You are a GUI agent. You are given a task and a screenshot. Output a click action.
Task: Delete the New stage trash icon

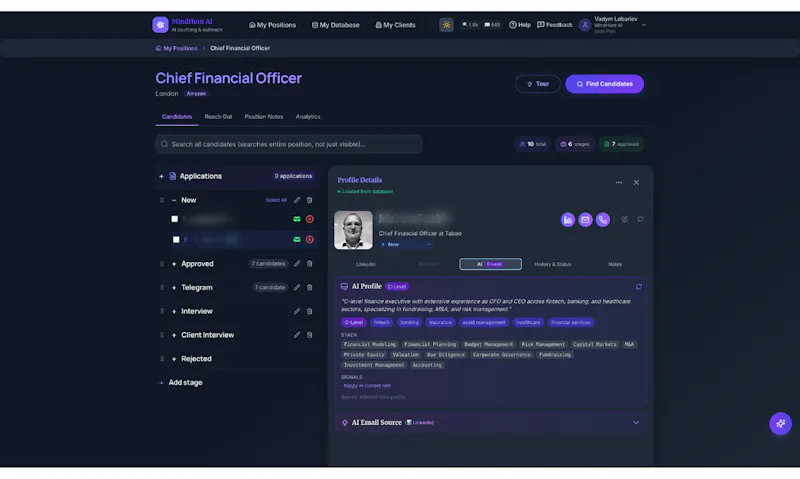click(x=309, y=200)
